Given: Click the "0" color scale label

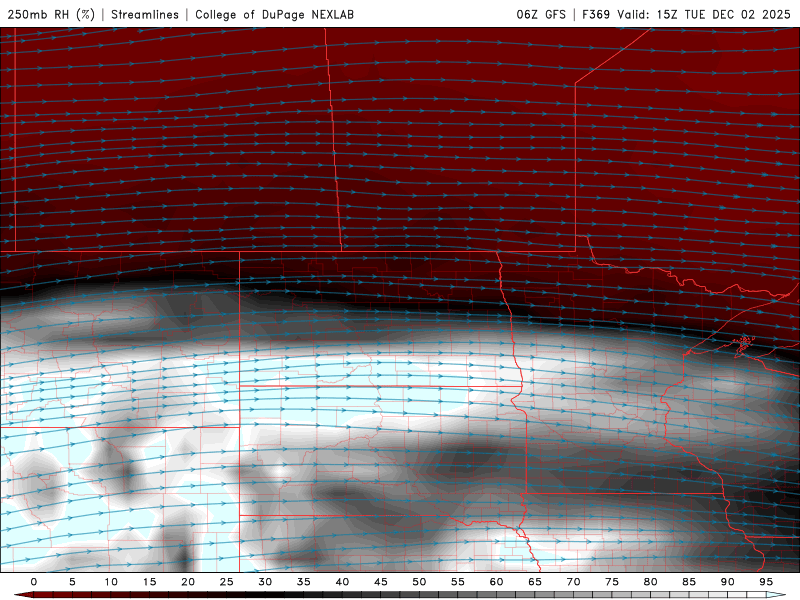Looking at the screenshot, I should (x=34, y=582).
